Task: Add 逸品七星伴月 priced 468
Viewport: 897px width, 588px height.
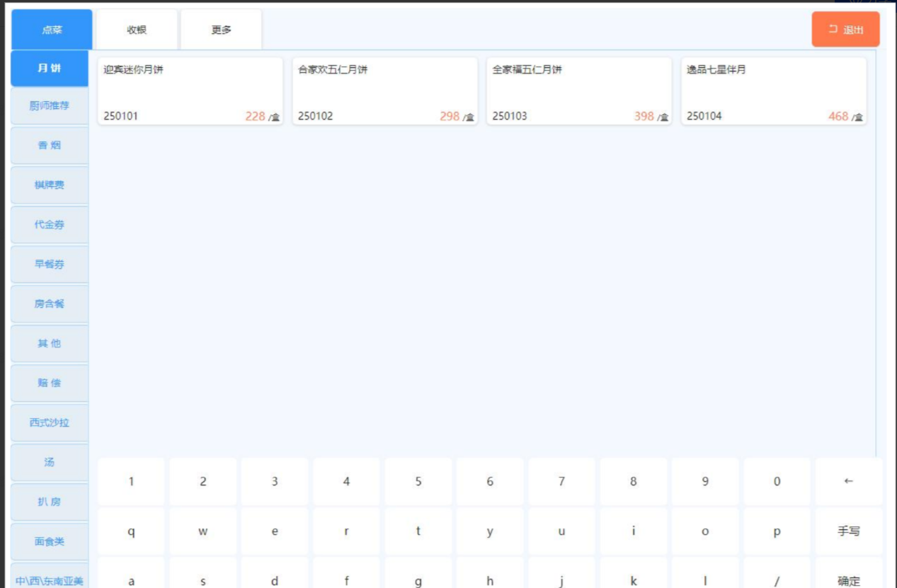Action: (773, 92)
